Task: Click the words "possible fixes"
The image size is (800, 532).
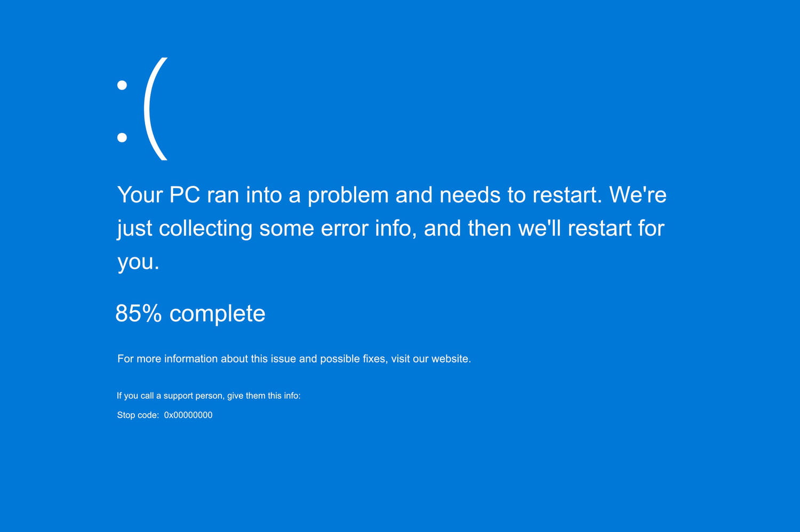Action: [x=353, y=359]
